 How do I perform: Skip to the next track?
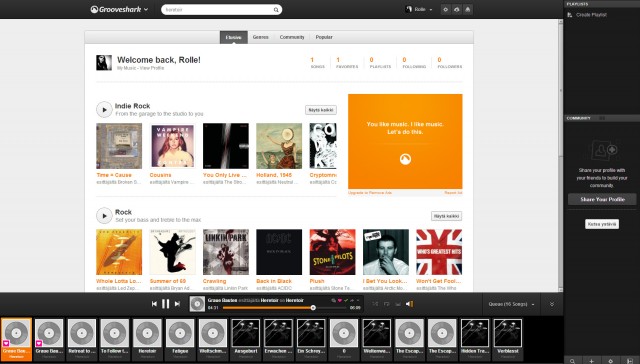pyautogui.click(x=177, y=304)
